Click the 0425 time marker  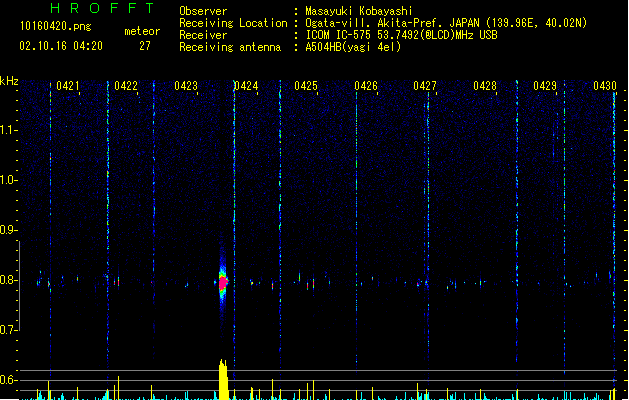[x=306, y=86]
